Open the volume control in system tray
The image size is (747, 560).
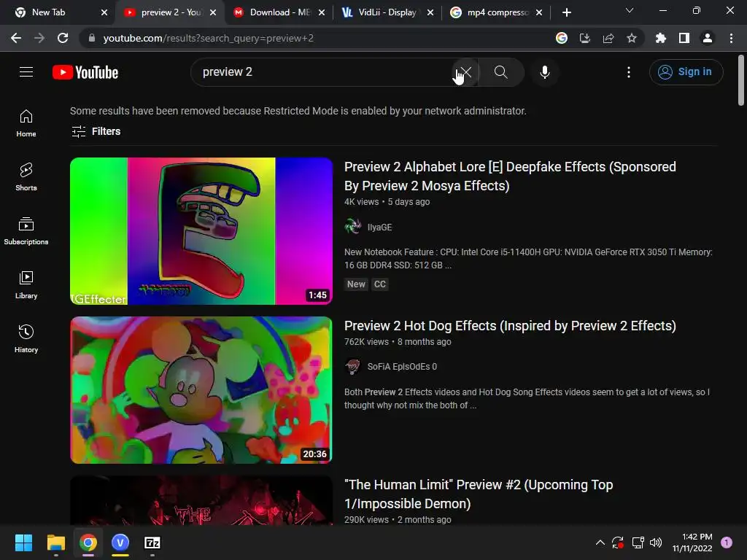pos(656,542)
